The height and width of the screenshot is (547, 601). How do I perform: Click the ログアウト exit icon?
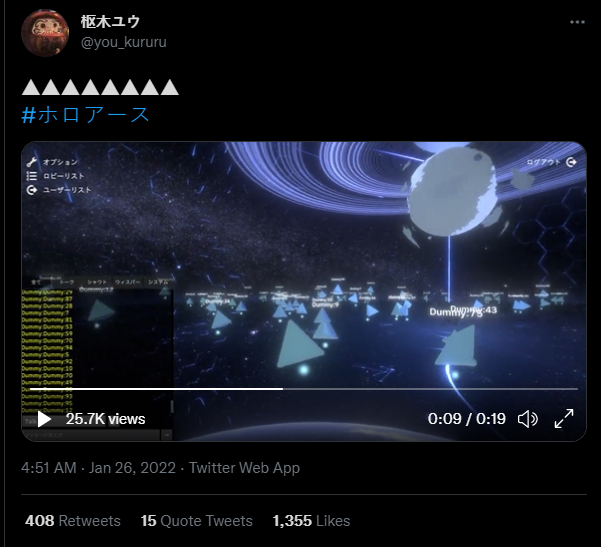coord(571,162)
